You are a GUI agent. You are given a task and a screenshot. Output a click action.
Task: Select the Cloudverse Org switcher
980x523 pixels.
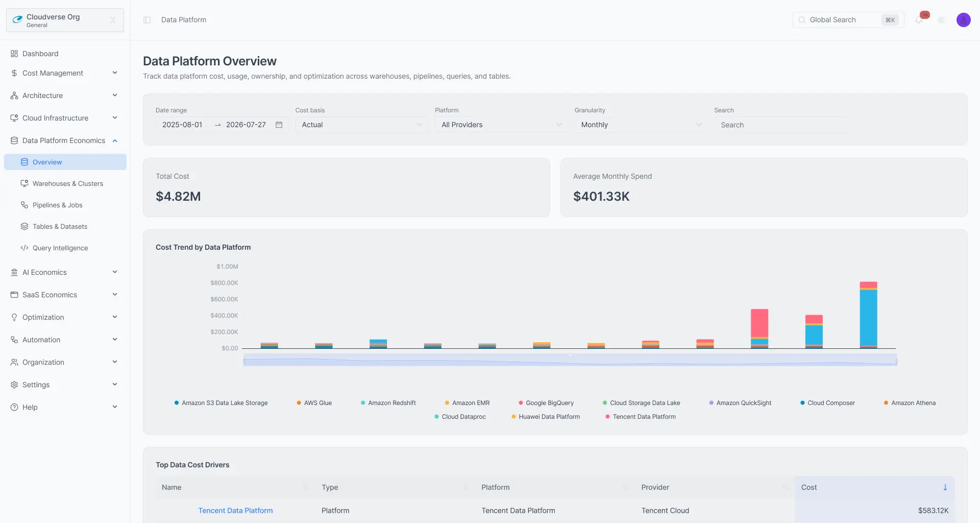coord(65,20)
